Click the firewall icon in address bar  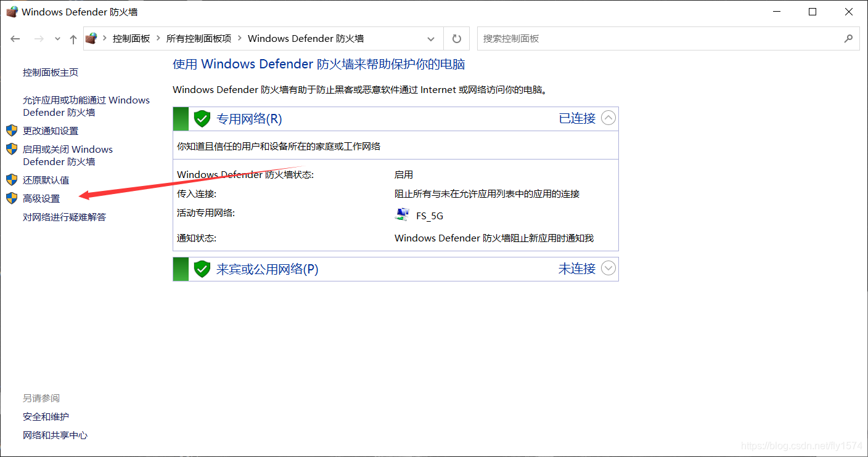tap(91, 38)
